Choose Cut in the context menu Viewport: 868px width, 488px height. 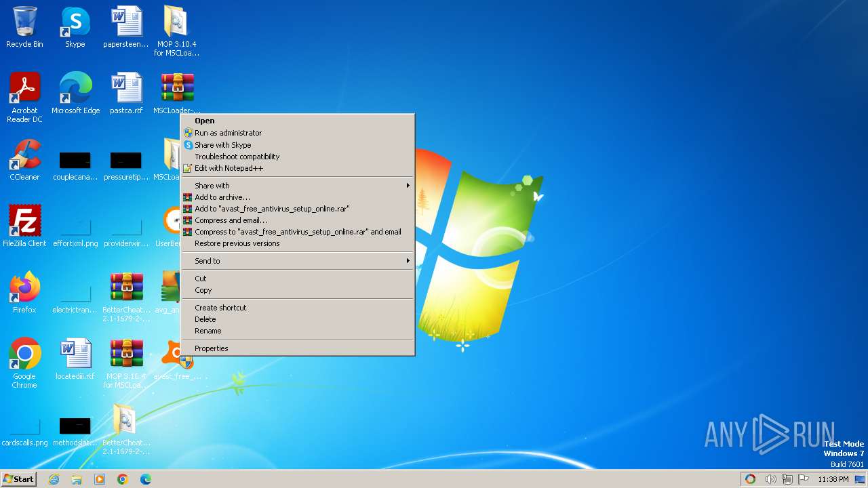click(x=298, y=279)
